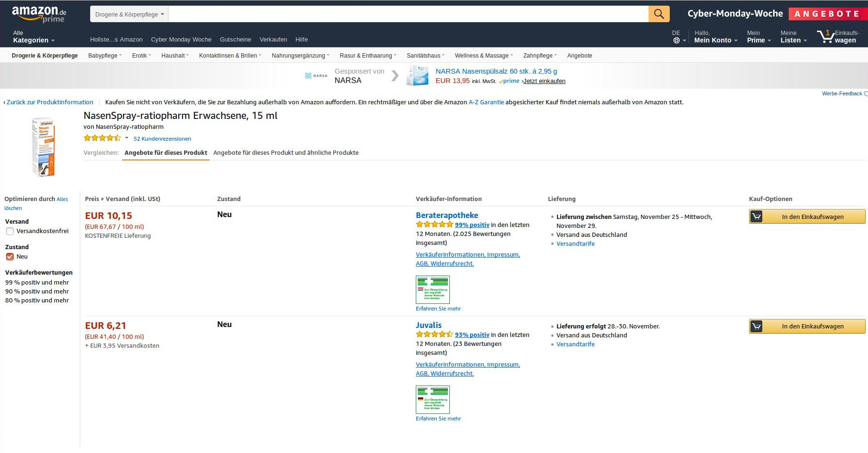Screen dimensions: 868x453
Task: Enable the Versandkostenfrei checkbox
Action: tap(10, 231)
